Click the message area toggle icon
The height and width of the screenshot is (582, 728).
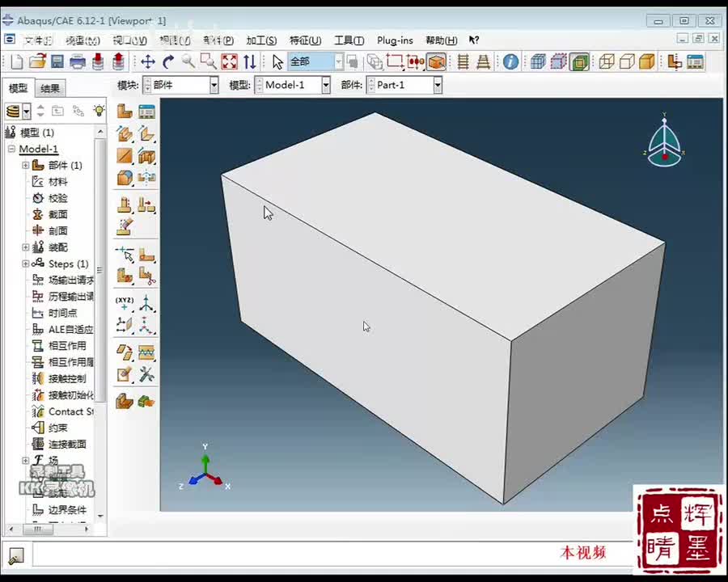(x=16, y=555)
